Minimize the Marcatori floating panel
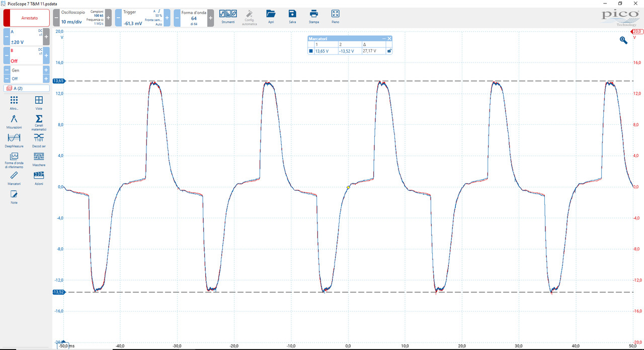The height and width of the screenshot is (350, 644). 384,38
